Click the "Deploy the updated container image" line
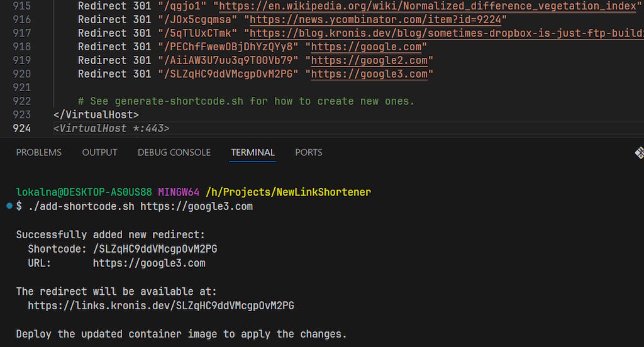This screenshot has width=644, height=347. tap(182, 334)
